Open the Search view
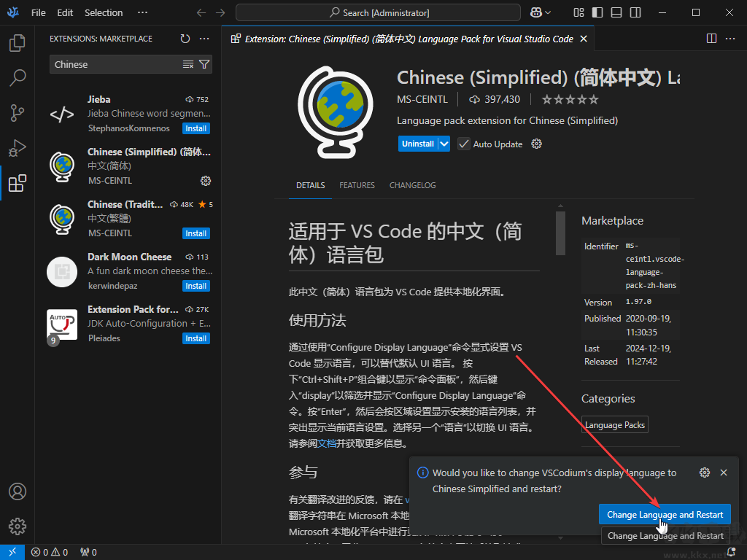 pyautogui.click(x=18, y=78)
